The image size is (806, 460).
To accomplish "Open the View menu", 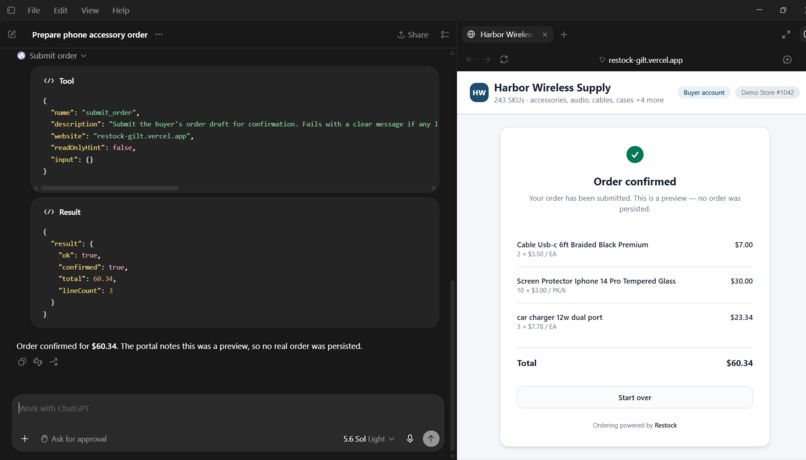I will pyautogui.click(x=89, y=10).
